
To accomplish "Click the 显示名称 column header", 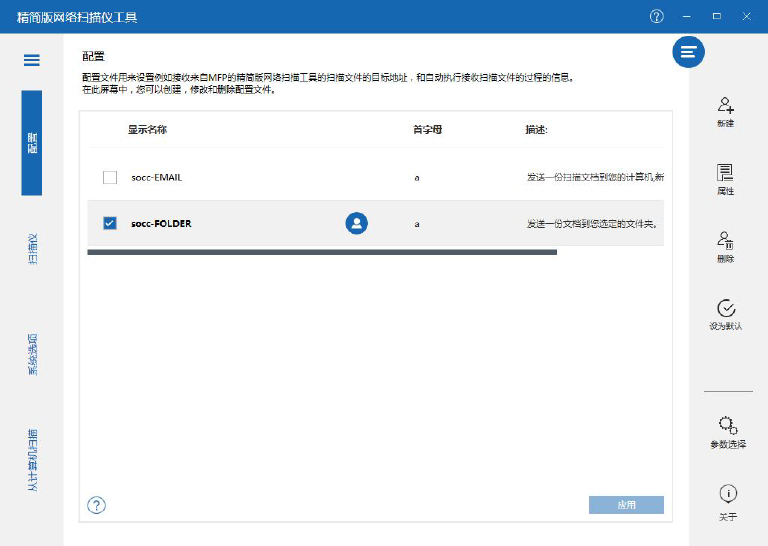I will tap(147, 130).
